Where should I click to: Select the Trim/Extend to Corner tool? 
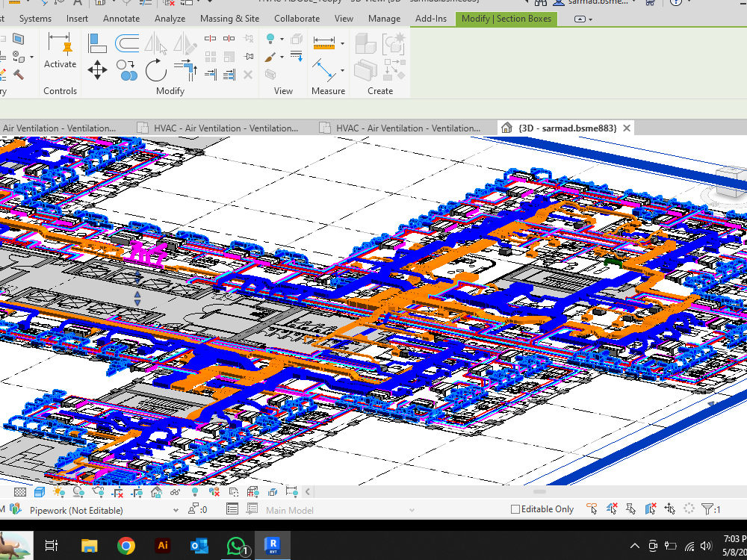point(185,70)
